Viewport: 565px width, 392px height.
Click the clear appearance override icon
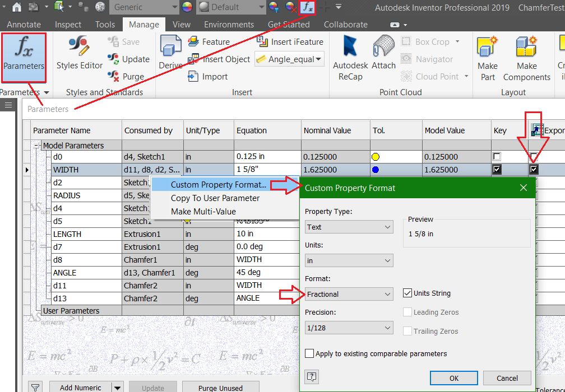pyautogui.click(x=290, y=7)
